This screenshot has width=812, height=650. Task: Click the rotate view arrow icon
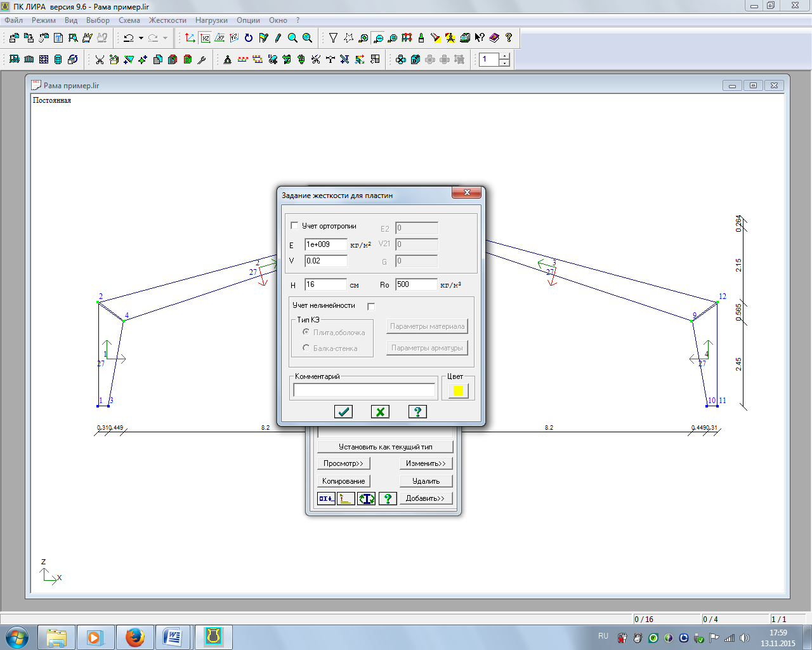249,38
